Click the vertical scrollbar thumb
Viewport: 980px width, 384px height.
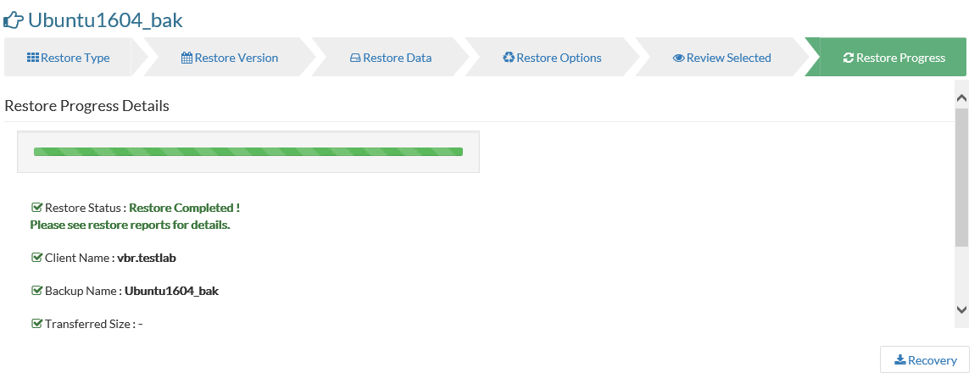961,178
